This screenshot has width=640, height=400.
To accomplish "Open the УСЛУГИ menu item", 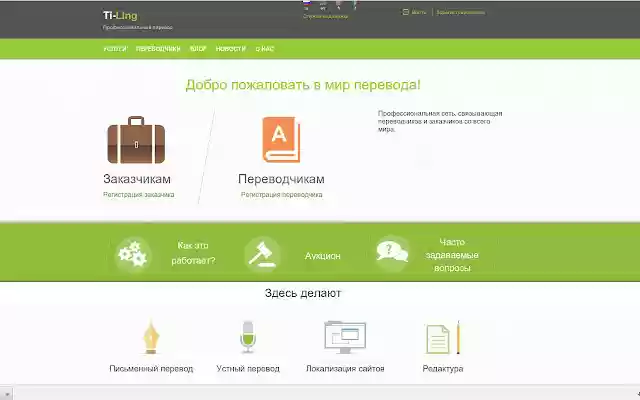I will (x=115, y=49).
